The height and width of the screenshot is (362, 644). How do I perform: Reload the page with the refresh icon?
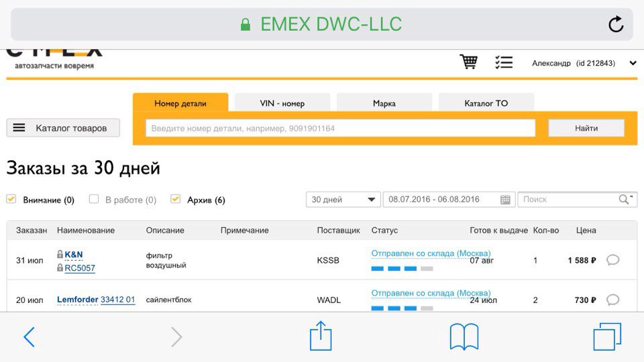[x=616, y=24]
